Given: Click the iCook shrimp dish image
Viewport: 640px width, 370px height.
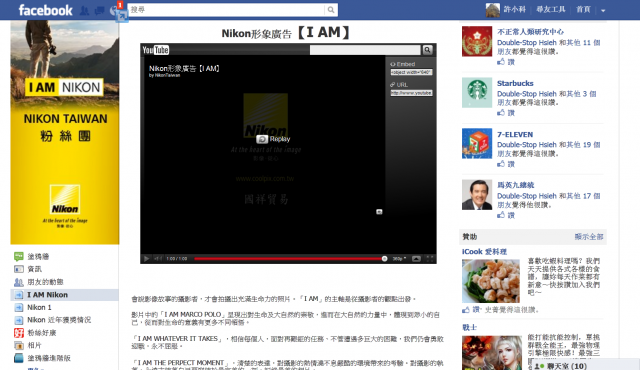Looking at the screenshot, I should coord(491,281).
